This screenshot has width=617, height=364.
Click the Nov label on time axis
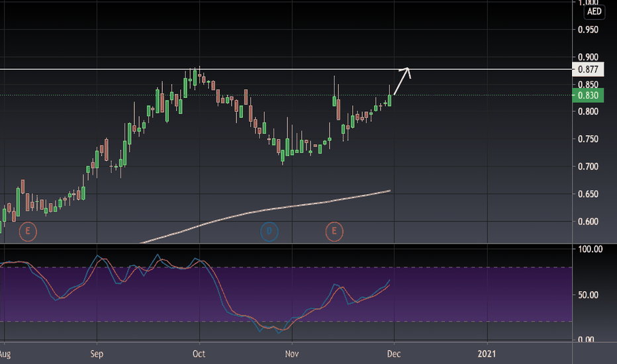(x=292, y=354)
